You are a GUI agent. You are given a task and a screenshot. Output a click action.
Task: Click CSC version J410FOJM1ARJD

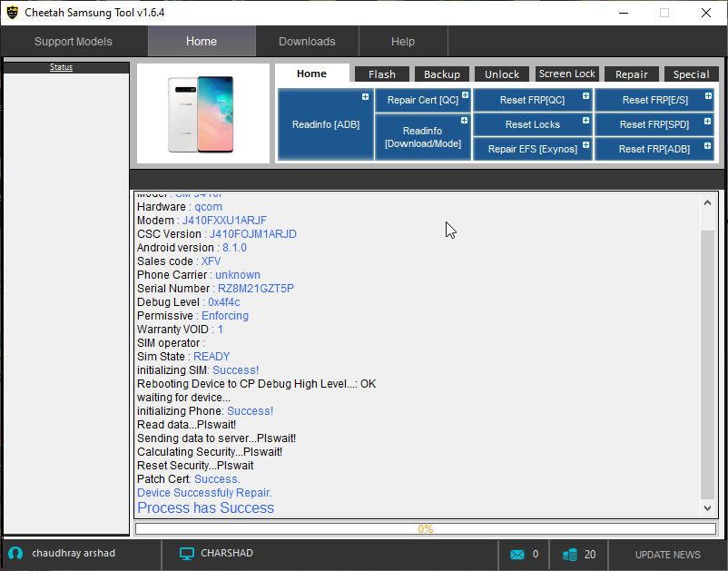[x=253, y=234]
